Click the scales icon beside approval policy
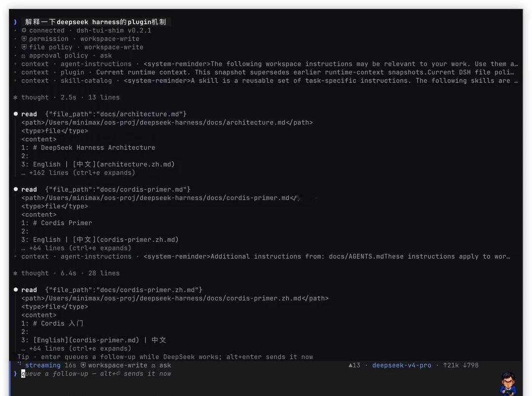This screenshot has height=396, width=532. tap(24, 56)
